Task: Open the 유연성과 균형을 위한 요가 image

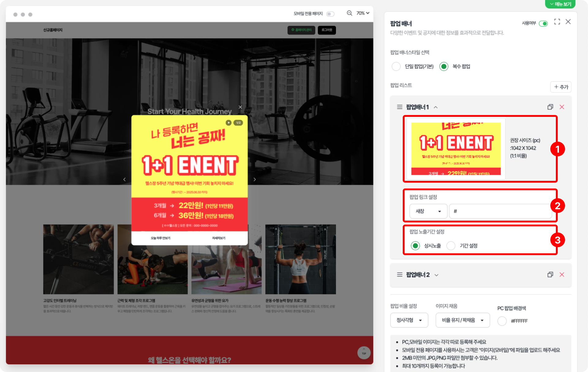Action: click(227, 259)
